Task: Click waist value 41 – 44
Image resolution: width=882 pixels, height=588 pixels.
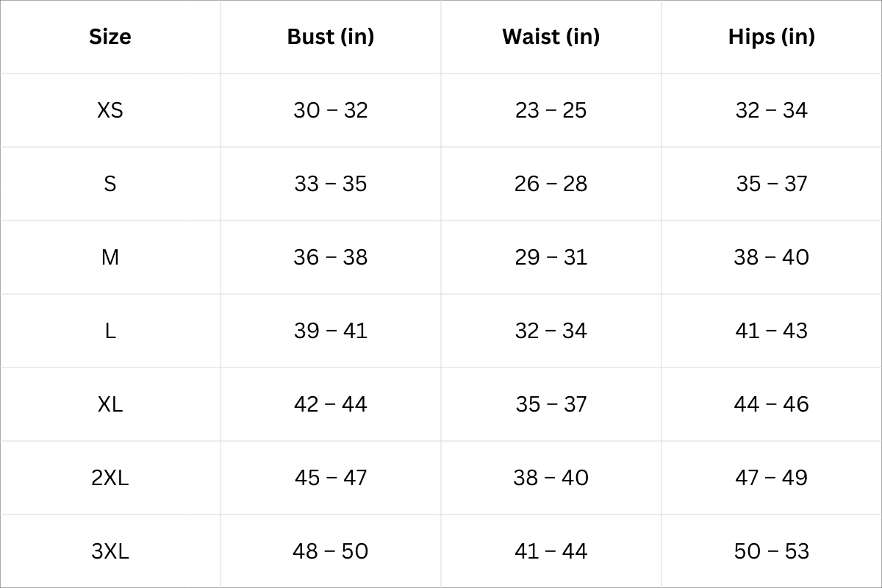Action: pos(551,551)
